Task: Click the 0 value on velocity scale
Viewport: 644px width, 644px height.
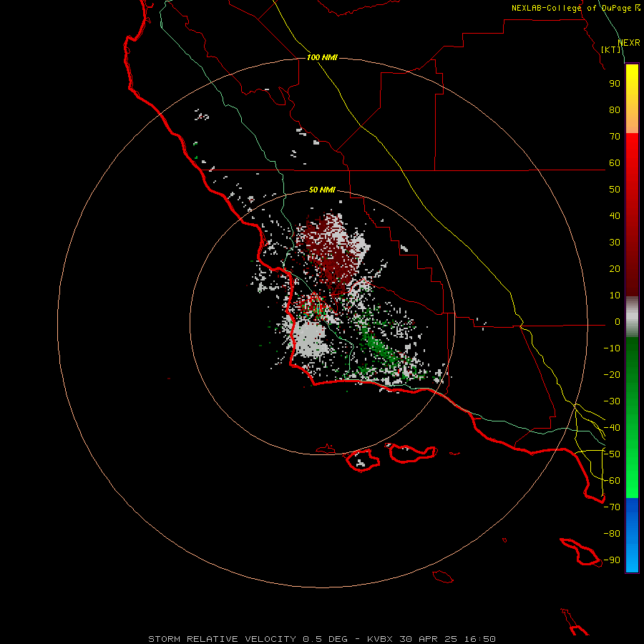Action: click(x=618, y=322)
